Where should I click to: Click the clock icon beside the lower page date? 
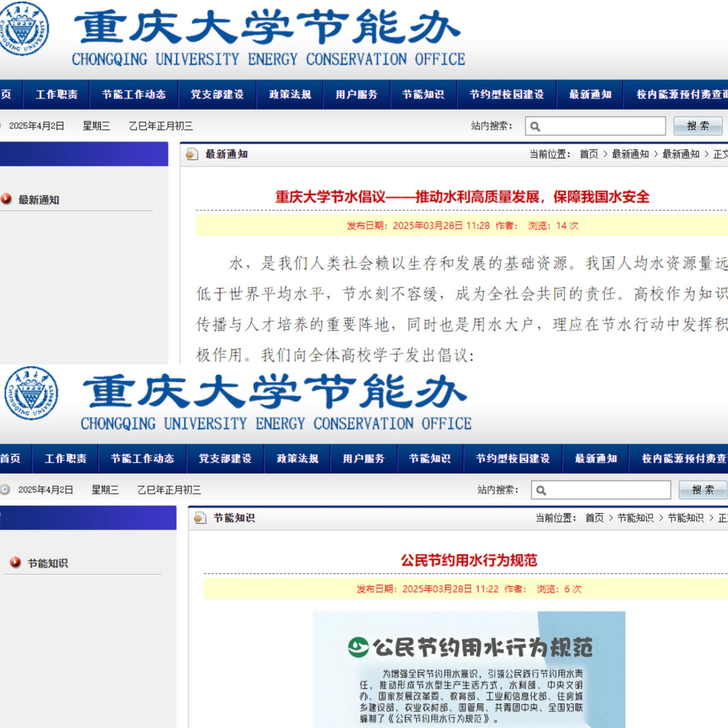tap(5, 490)
